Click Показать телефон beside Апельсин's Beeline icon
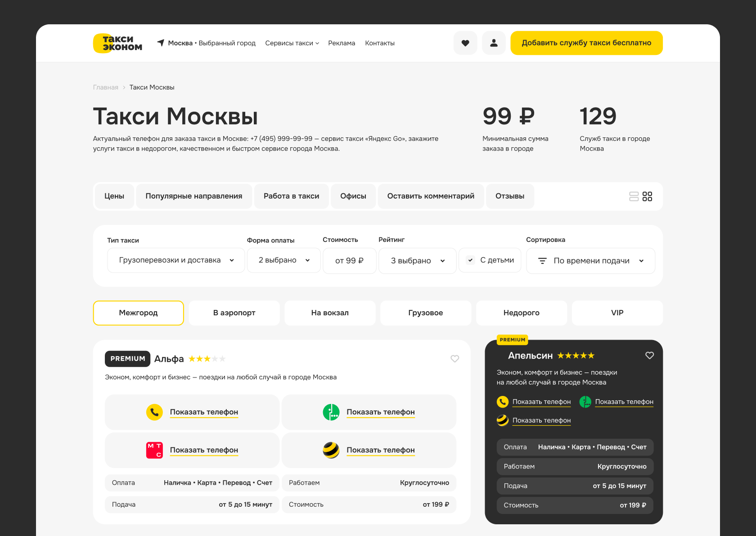This screenshot has width=756, height=536. [x=541, y=420]
